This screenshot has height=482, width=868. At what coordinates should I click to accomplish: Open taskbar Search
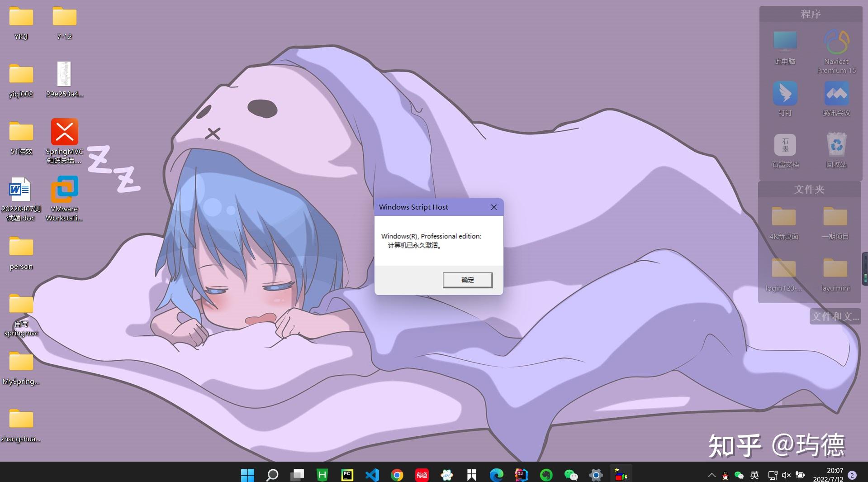pyautogui.click(x=272, y=475)
